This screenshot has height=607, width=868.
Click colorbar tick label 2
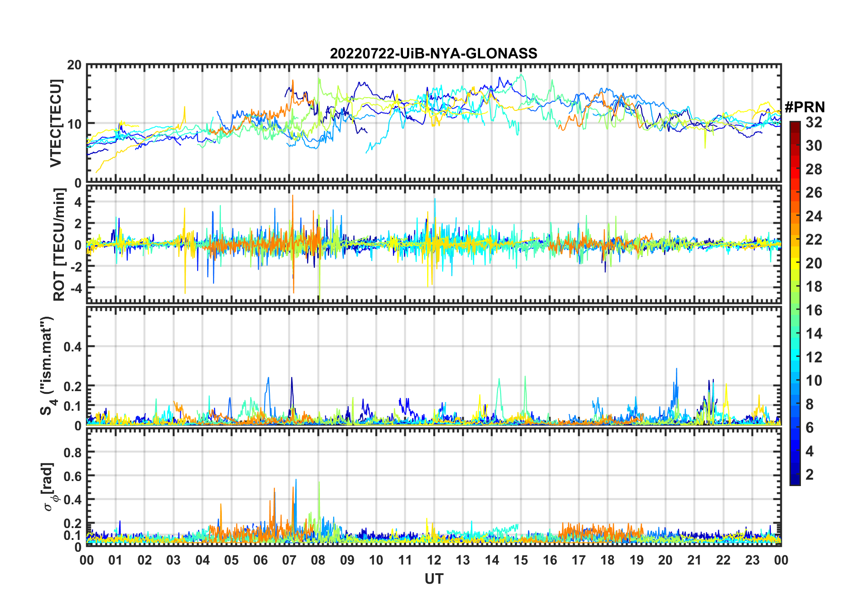click(x=810, y=475)
